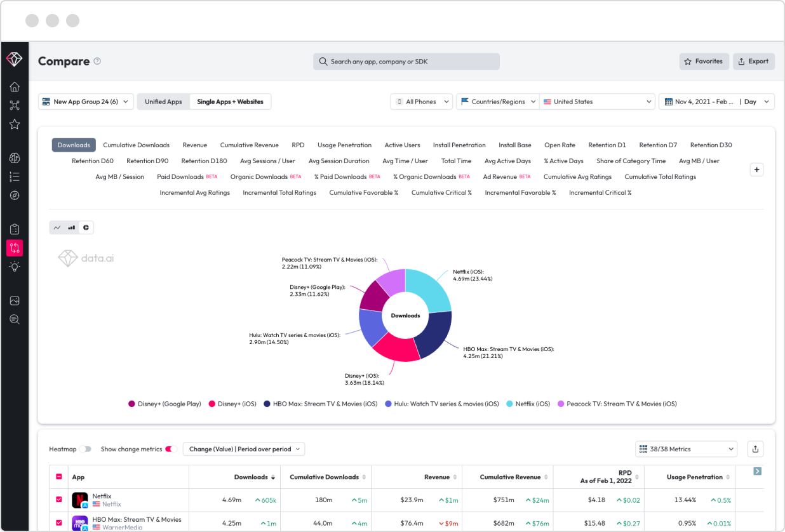Open Change (Value) Period over period dropdown
785x532 pixels.
(x=244, y=449)
